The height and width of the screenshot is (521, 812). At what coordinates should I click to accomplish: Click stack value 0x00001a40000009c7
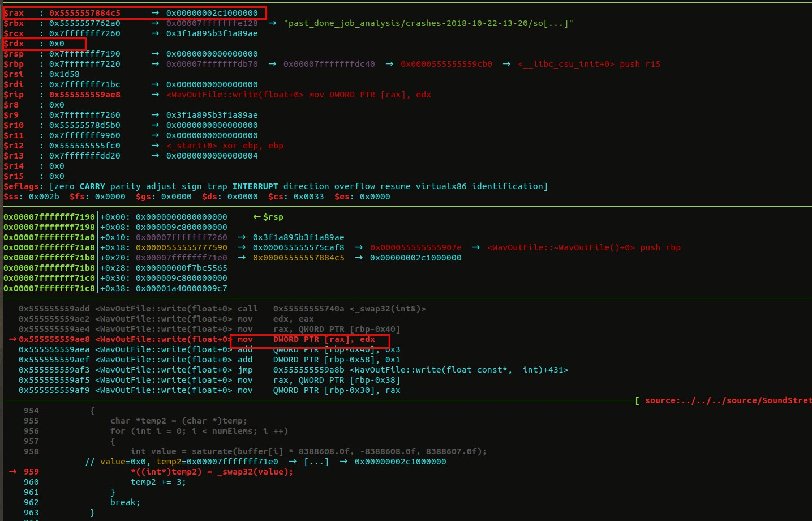[x=182, y=288]
